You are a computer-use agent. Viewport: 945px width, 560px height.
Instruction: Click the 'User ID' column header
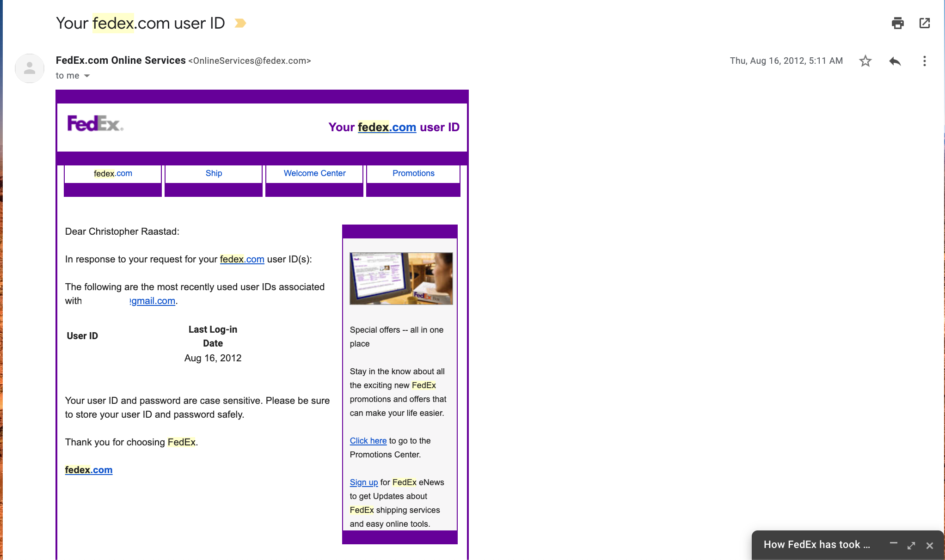click(82, 336)
